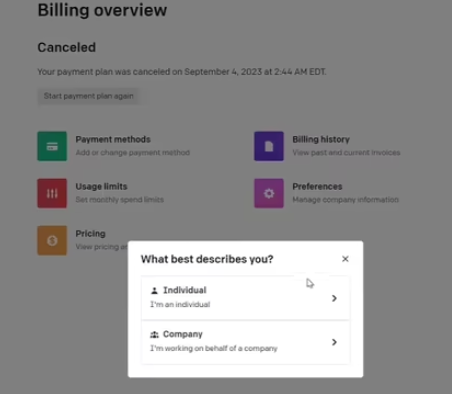Click 'I'm working on behalf of a company' text

[x=214, y=348]
